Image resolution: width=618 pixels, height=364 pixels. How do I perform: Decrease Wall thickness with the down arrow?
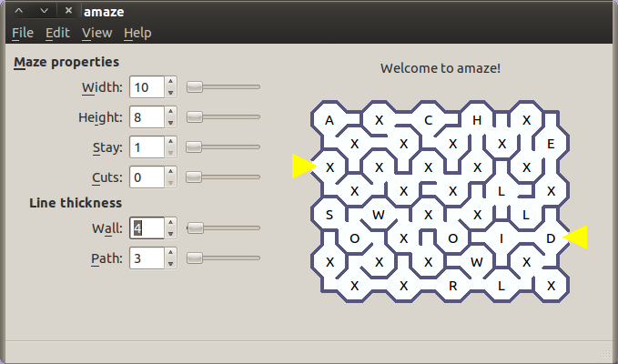tap(170, 233)
